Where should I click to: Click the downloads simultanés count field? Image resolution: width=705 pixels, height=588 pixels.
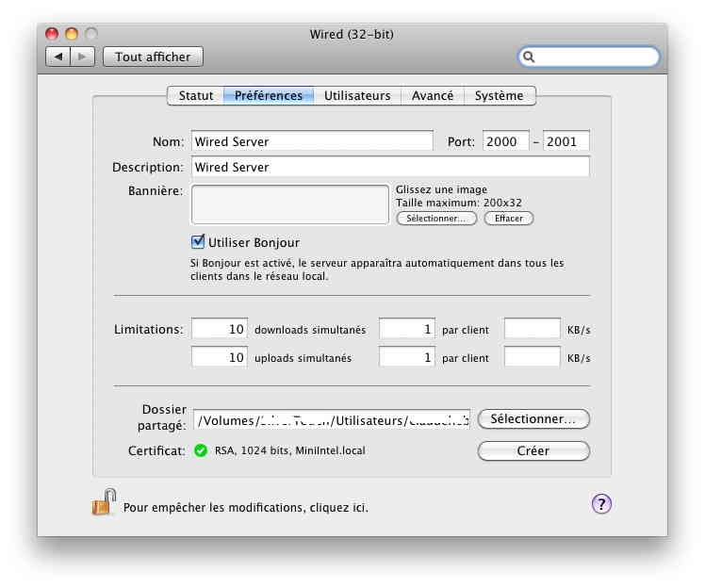tap(220, 329)
